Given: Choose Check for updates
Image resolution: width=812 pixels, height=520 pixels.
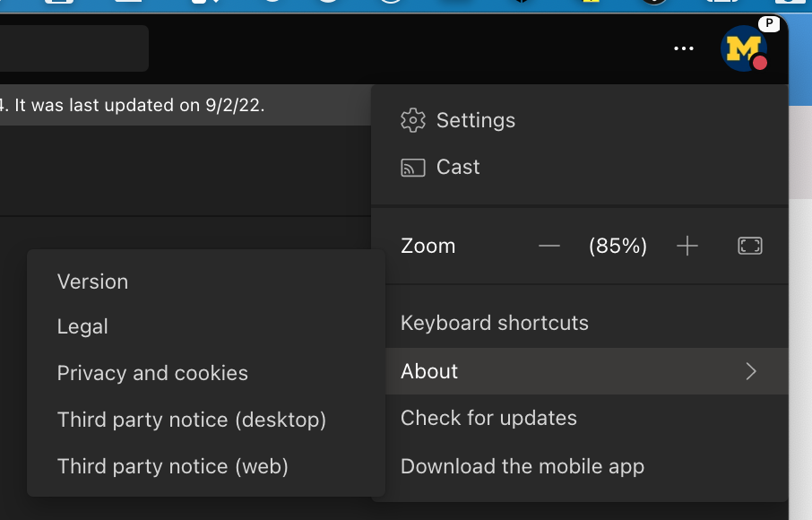Looking at the screenshot, I should 488,418.
